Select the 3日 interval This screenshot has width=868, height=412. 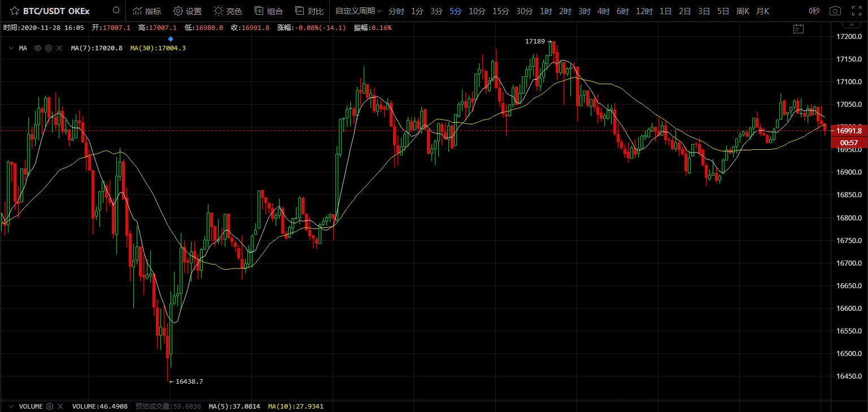pos(704,11)
